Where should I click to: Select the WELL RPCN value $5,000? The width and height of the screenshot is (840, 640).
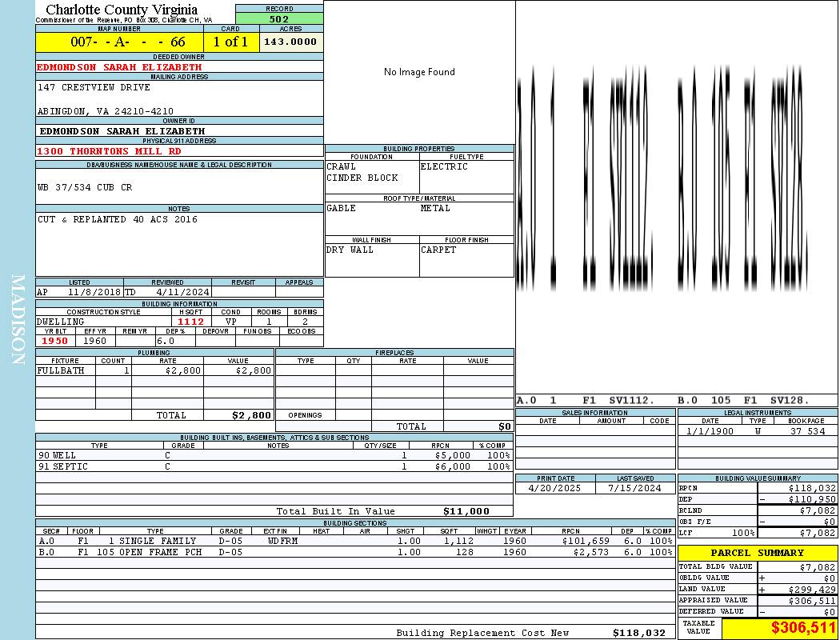[x=453, y=455]
